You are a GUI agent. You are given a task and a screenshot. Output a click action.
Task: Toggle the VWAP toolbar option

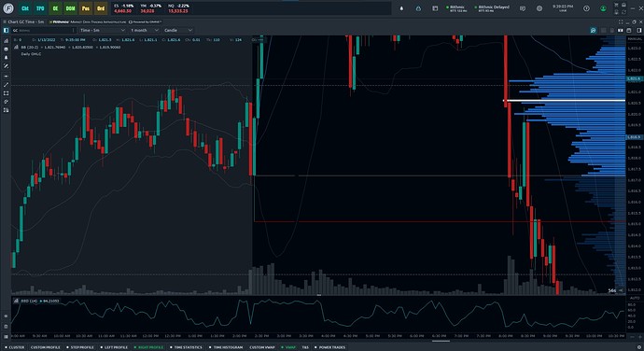tap(288, 347)
